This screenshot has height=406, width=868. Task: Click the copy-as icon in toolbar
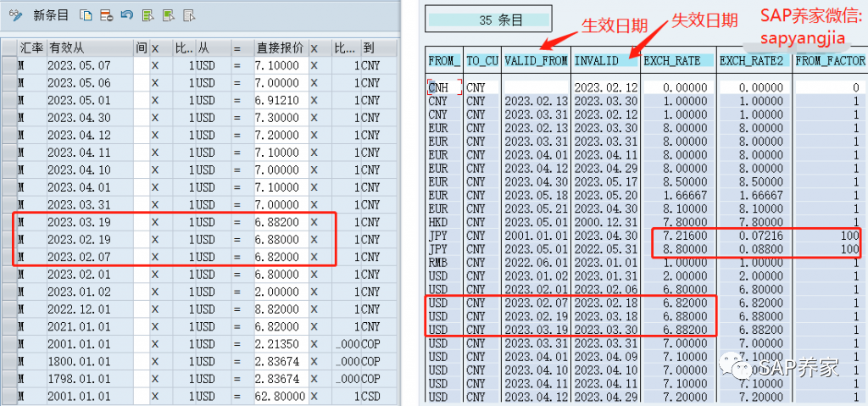click(x=86, y=15)
